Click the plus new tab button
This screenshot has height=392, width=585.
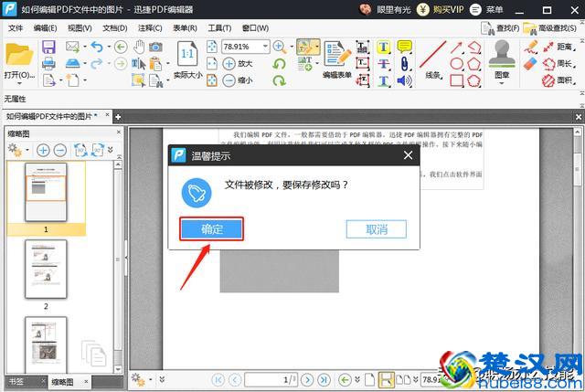[118, 117]
